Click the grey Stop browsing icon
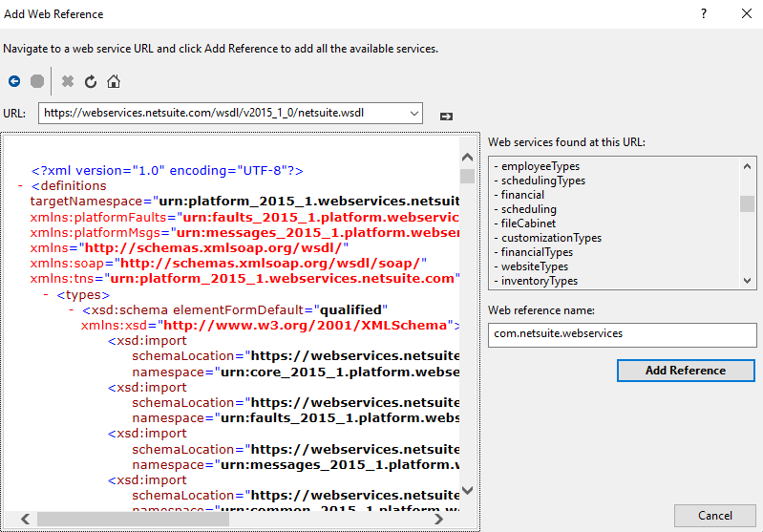This screenshot has width=763, height=532. click(x=37, y=81)
